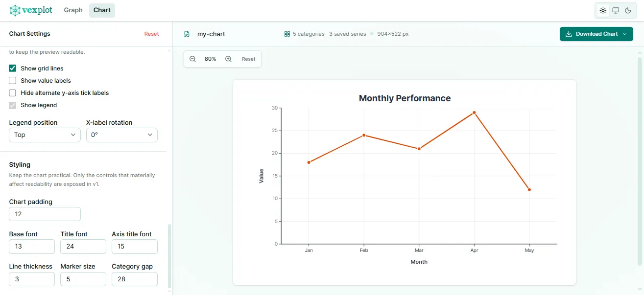Open the Legend position dropdown
Viewport: 644px width, 295px height.
44,135
